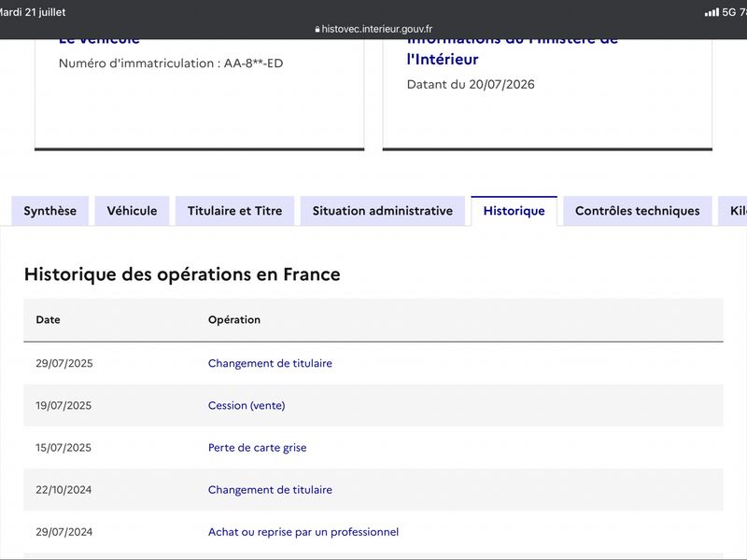This screenshot has width=747, height=560.
Task: Click the date 15/07/2025
Action: pyautogui.click(x=63, y=448)
